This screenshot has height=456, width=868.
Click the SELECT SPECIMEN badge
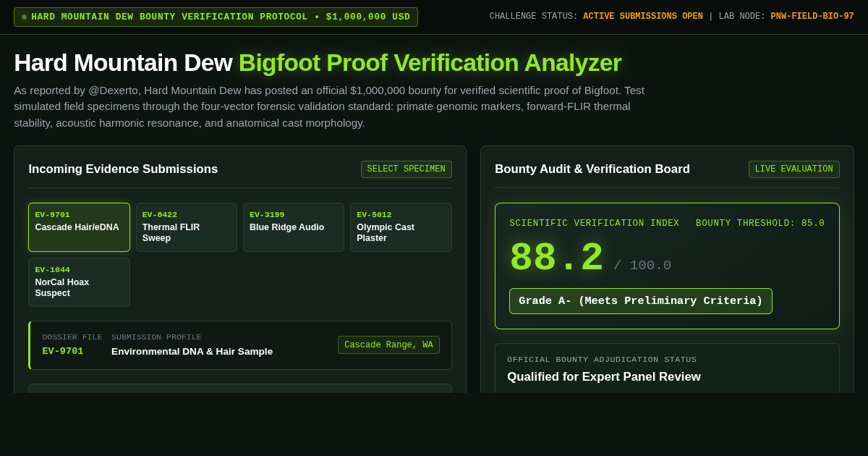point(407,169)
